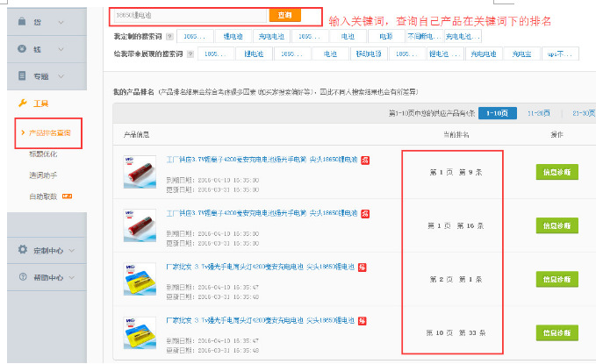The width and height of the screenshot is (596, 364).
Task: Select 锂电池 tag in 我定制的搜索词 row
Action: click(233, 36)
